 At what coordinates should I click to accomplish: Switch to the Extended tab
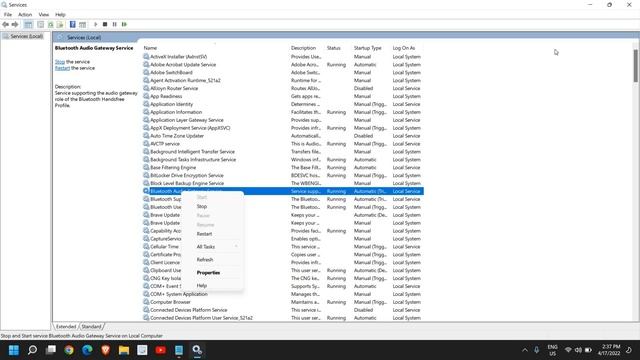click(x=66, y=327)
